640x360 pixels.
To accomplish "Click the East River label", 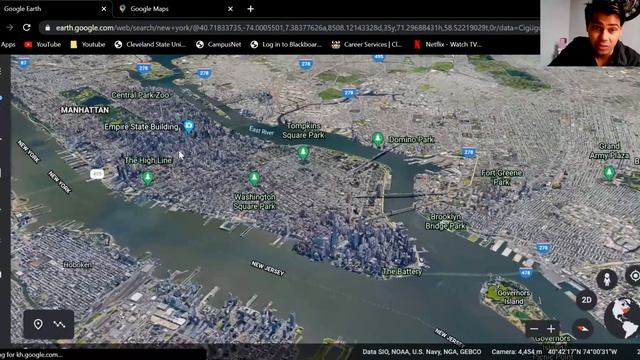I will coord(262,131).
